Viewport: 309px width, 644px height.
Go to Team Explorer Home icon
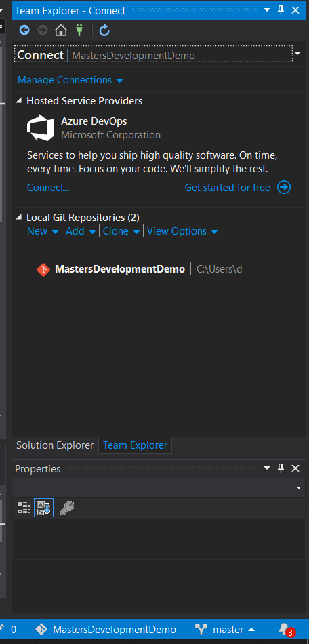coord(61,30)
